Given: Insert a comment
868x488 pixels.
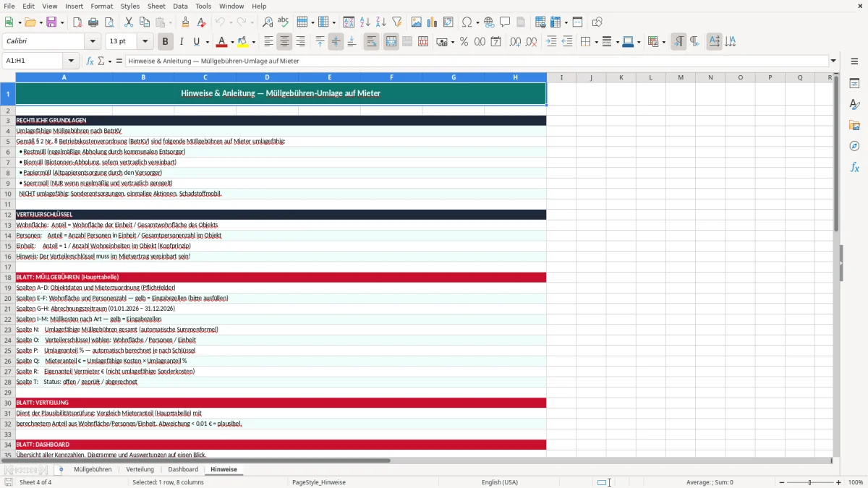Looking at the screenshot, I should [505, 22].
